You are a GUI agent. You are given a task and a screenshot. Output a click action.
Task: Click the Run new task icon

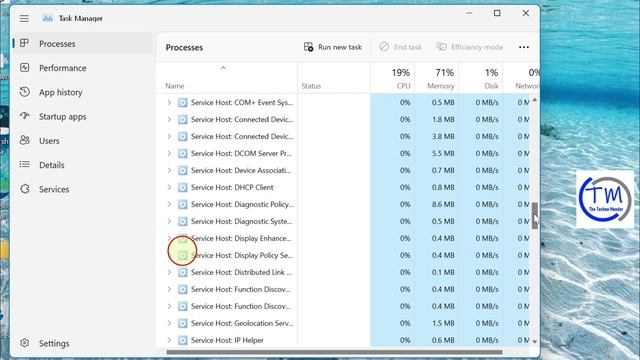(309, 47)
